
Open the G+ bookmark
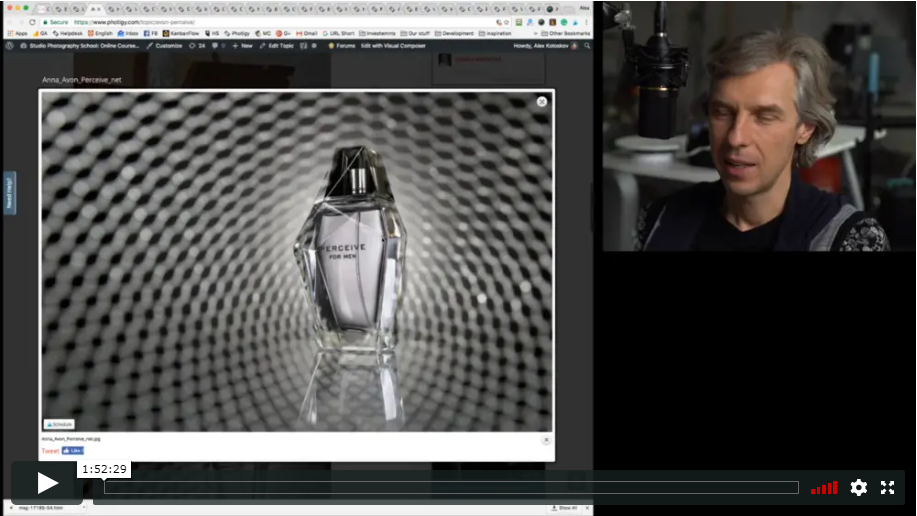pos(283,33)
